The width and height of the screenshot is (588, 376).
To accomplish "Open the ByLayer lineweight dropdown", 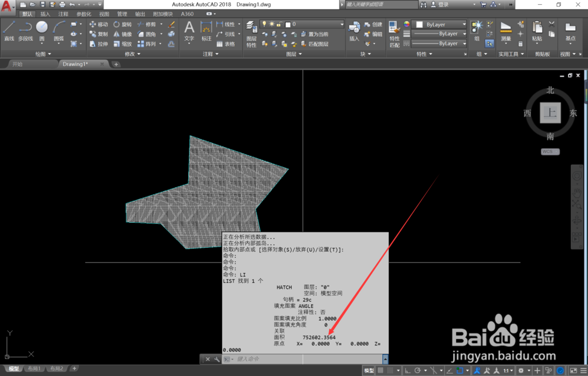I will point(439,34).
